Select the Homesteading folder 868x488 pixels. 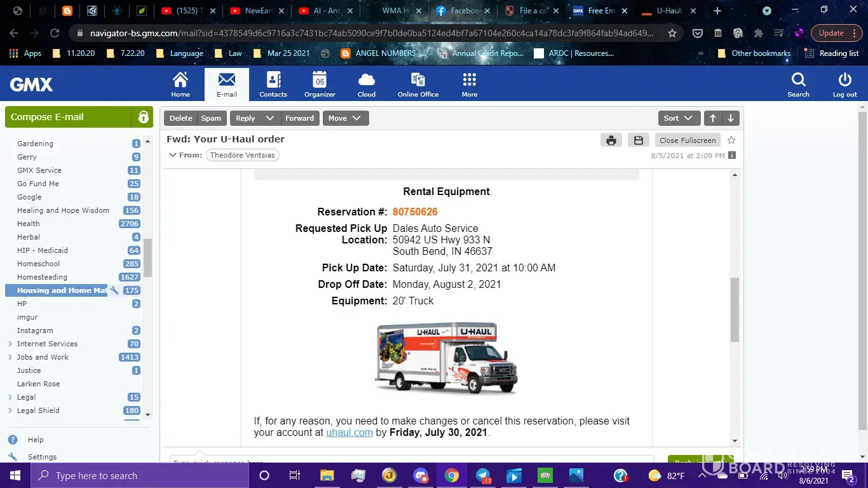pyautogui.click(x=42, y=277)
